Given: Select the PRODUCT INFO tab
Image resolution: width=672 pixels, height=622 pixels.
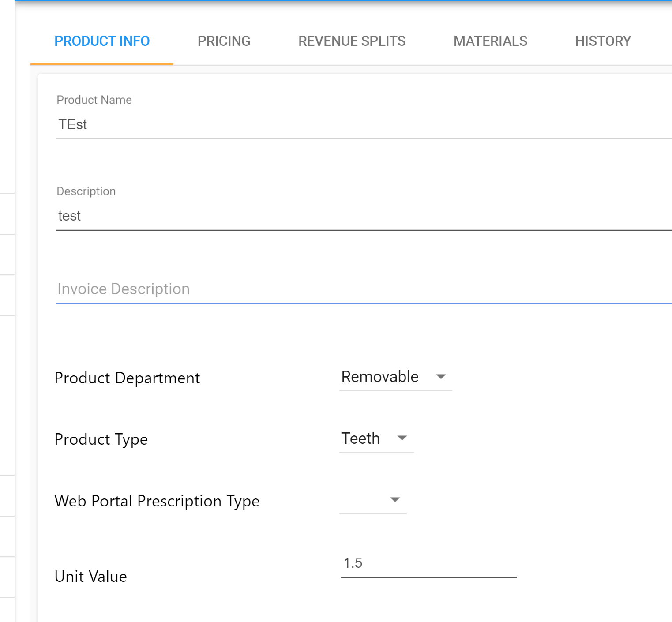Looking at the screenshot, I should (x=102, y=41).
